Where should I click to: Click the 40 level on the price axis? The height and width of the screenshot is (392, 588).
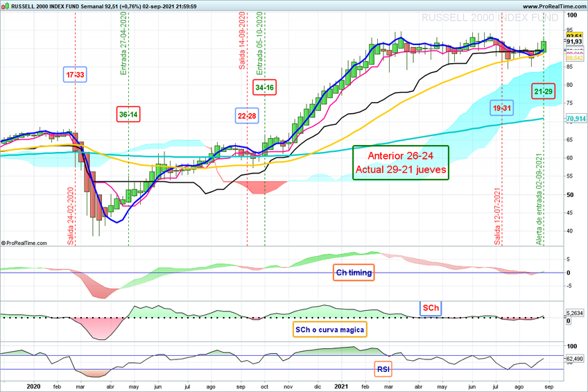point(570,231)
